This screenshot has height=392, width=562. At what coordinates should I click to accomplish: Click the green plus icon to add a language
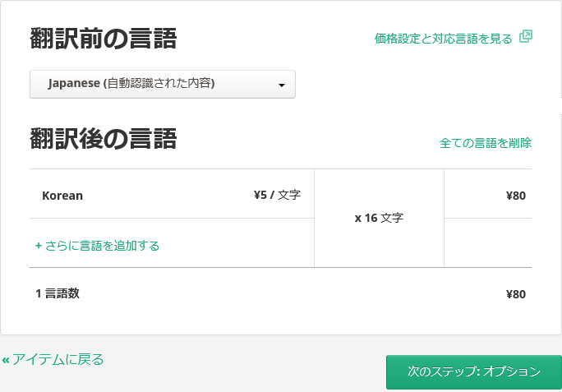pos(38,246)
